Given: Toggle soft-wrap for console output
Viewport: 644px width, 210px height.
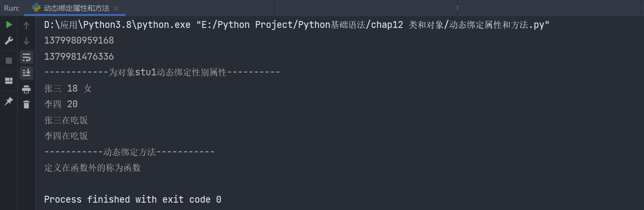Looking at the screenshot, I should point(26,57).
